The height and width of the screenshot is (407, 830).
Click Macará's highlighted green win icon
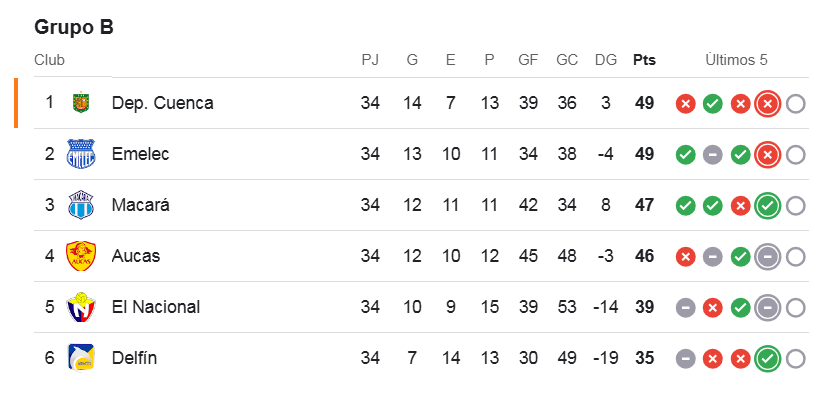768,205
